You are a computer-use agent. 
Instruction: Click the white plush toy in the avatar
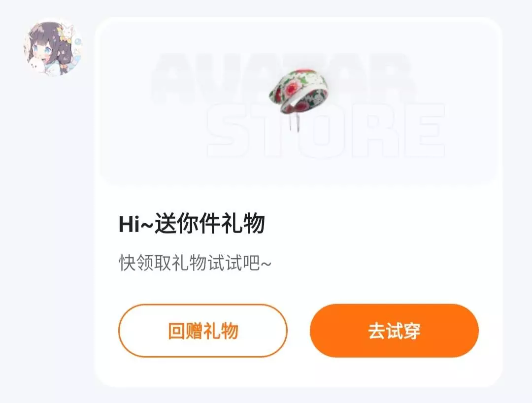(x=37, y=66)
